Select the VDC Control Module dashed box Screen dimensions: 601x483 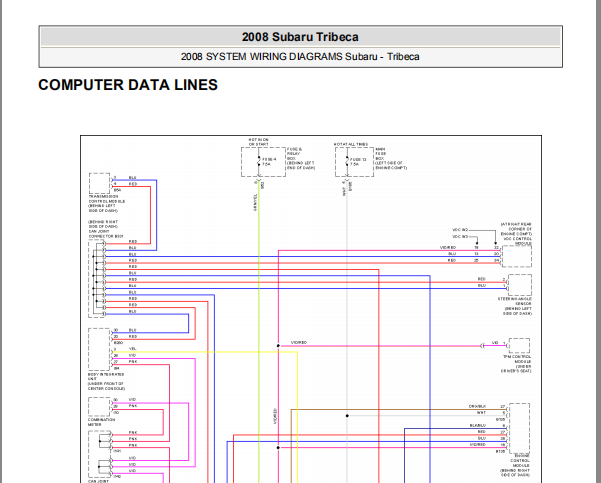pyautogui.click(x=517, y=257)
